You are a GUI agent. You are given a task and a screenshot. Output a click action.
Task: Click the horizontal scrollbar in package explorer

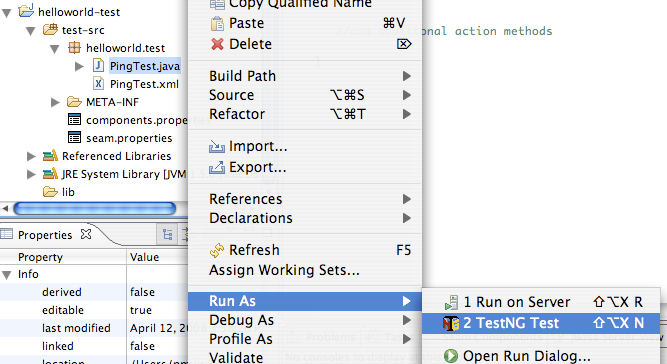pos(94,208)
